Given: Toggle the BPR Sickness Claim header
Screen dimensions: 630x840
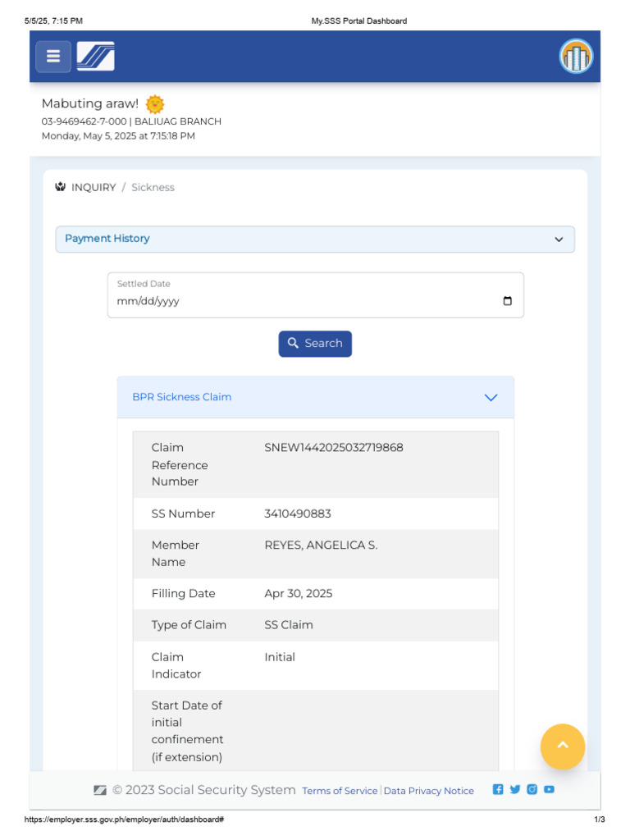Looking at the screenshot, I should point(182,397).
